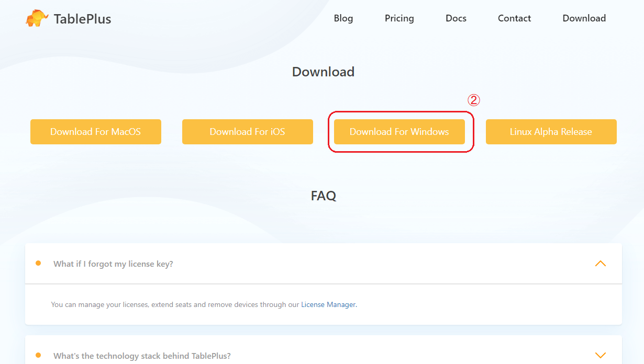Viewport: 644px width, 364px height.
Task: Open the Linux Alpha Release download
Action: (551, 132)
